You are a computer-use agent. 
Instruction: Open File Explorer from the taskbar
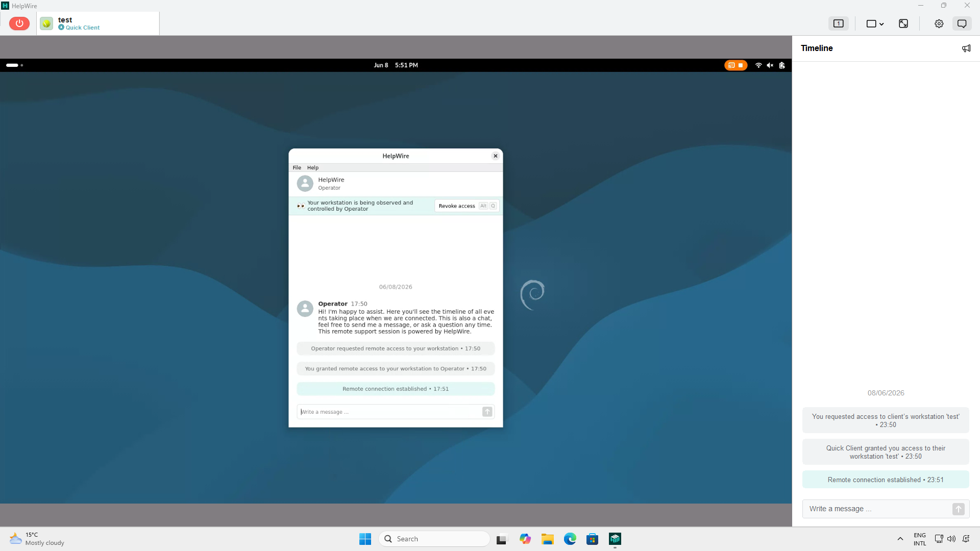point(548,539)
